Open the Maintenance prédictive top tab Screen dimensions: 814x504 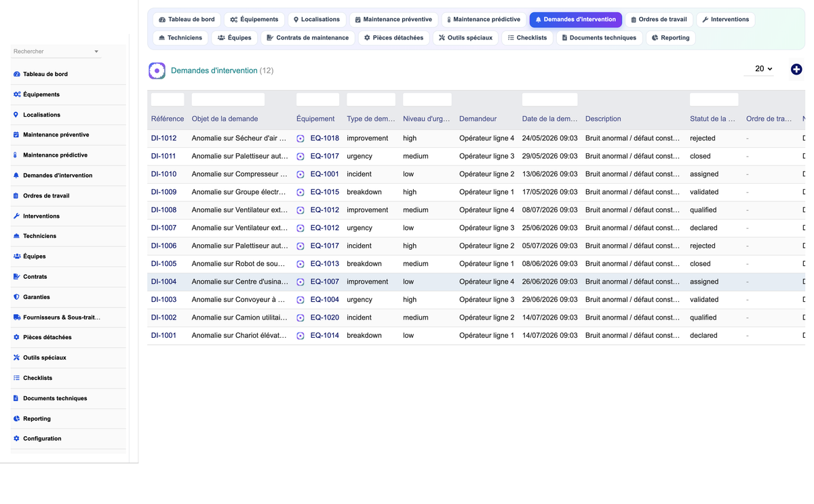tap(484, 20)
